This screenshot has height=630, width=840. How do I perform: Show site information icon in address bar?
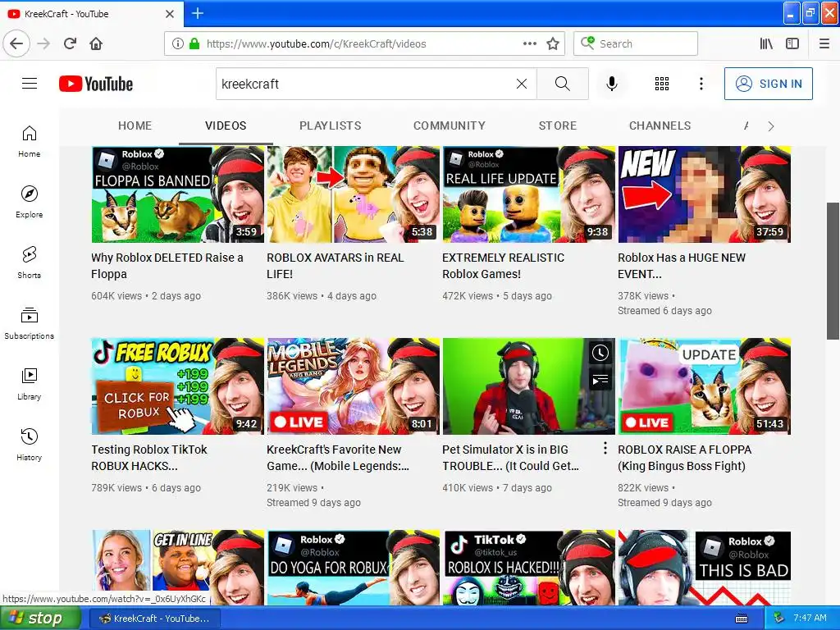(x=178, y=43)
